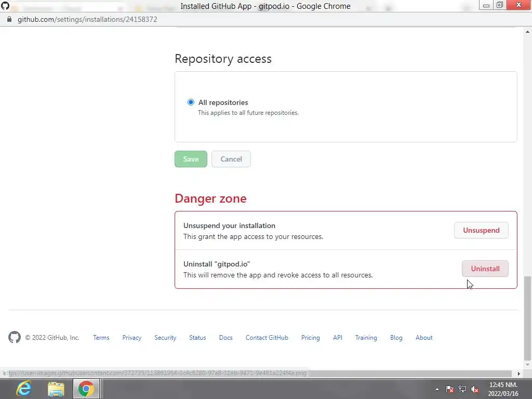Open the Terms footer link

101,338
